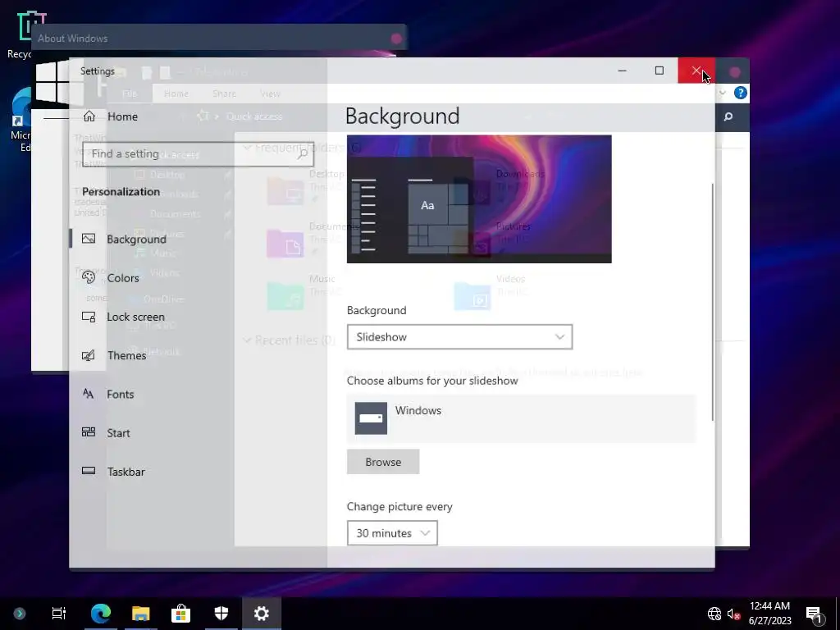Close the Settings window
840x630 pixels.
[x=696, y=71]
